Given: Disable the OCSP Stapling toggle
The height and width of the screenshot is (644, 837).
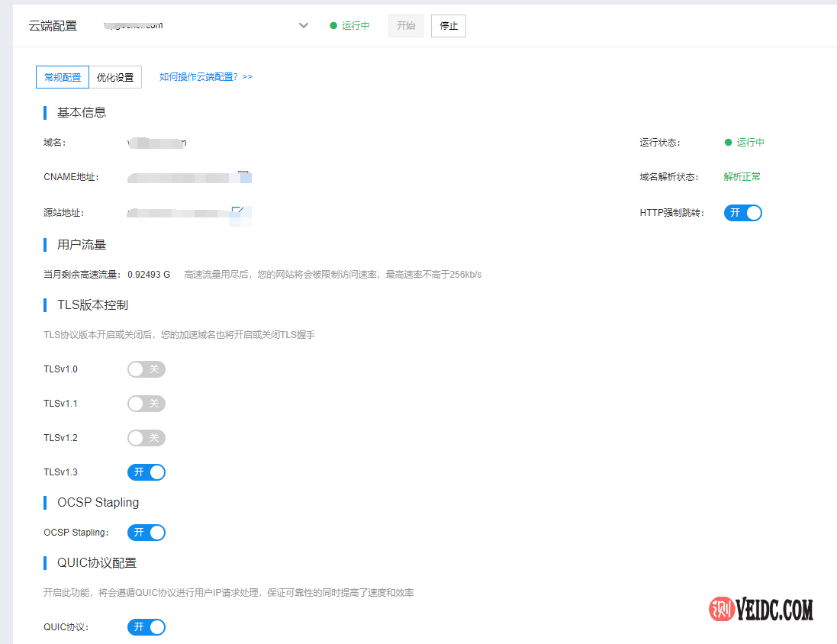Looking at the screenshot, I should coord(146,533).
